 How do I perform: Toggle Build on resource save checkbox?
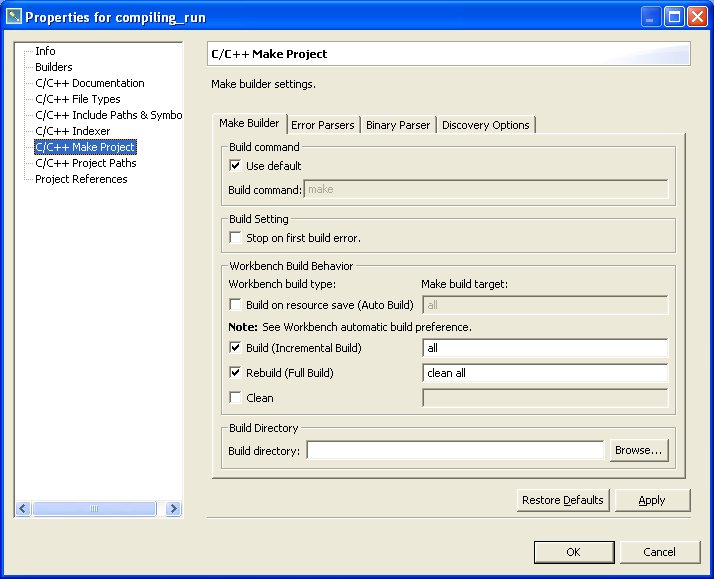point(236,305)
